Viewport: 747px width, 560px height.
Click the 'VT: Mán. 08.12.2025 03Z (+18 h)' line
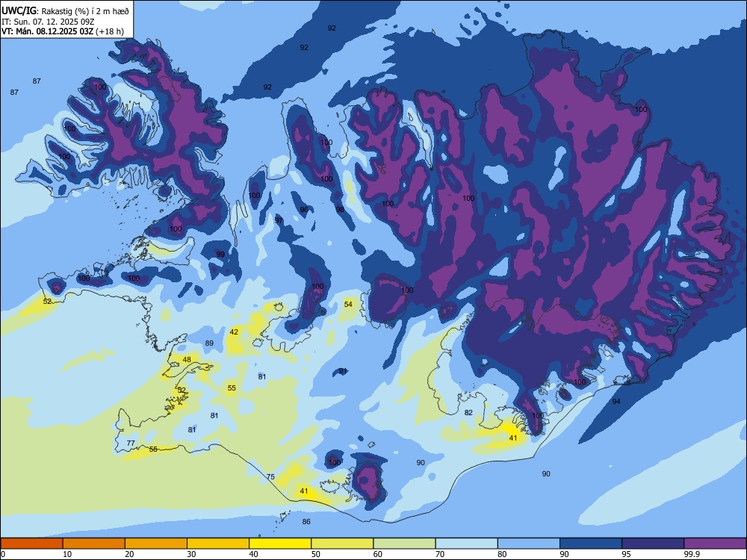point(63,31)
